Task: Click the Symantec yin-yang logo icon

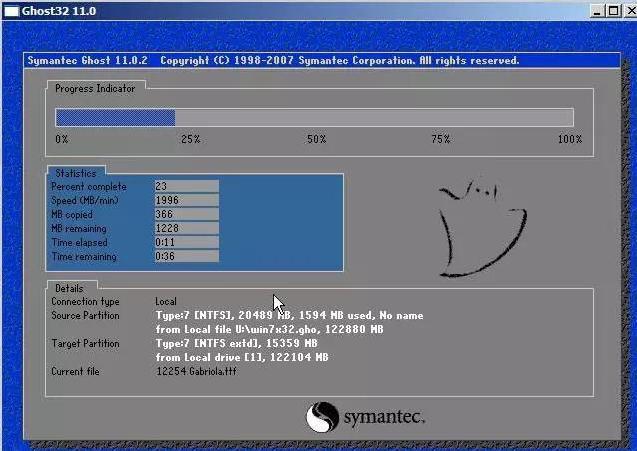Action: point(322,417)
